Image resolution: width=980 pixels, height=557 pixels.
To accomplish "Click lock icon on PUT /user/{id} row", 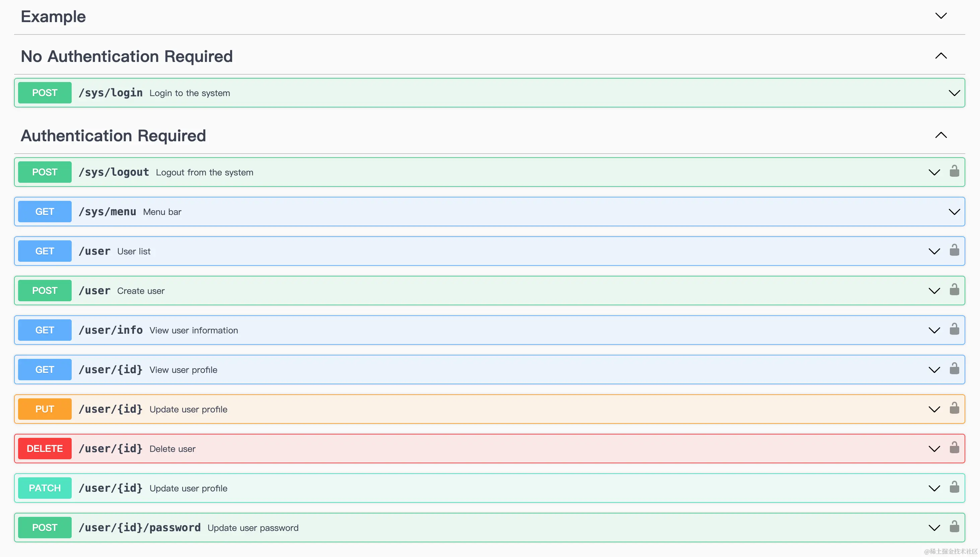I will [954, 408].
